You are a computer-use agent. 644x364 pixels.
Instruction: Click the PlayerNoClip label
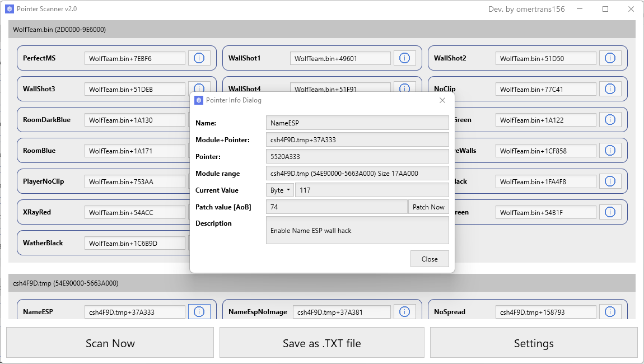[x=44, y=181]
